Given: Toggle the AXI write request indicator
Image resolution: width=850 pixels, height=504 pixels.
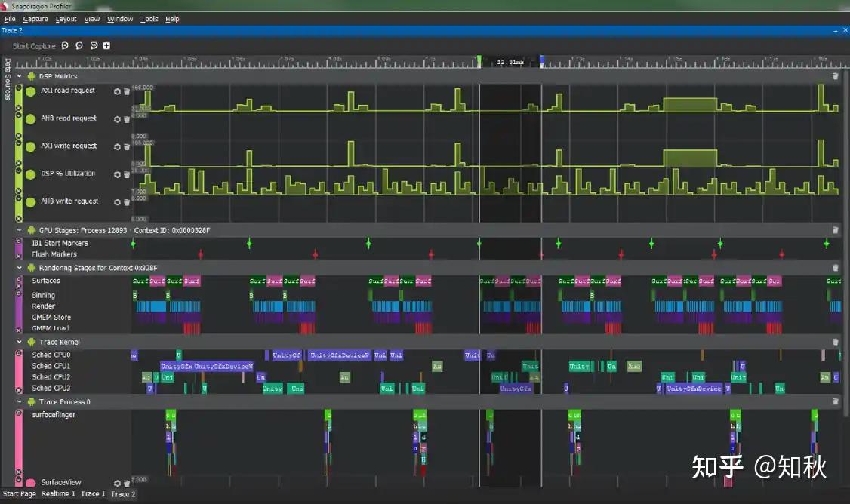Looking at the screenshot, I should [30, 146].
